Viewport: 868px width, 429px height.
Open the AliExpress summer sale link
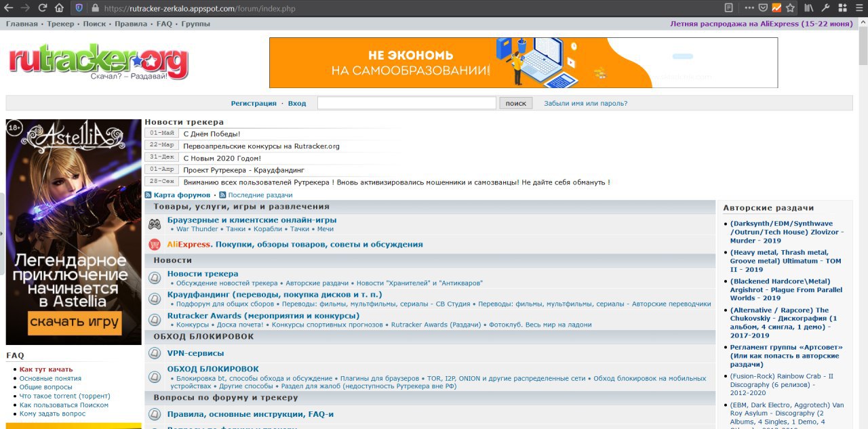pyautogui.click(x=762, y=24)
